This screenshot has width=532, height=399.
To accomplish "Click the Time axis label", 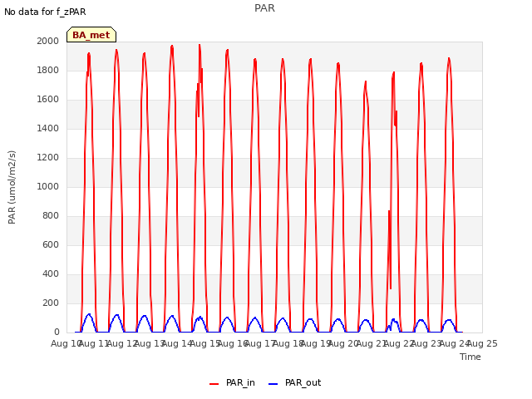I will pyautogui.click(x=470, y=357).
